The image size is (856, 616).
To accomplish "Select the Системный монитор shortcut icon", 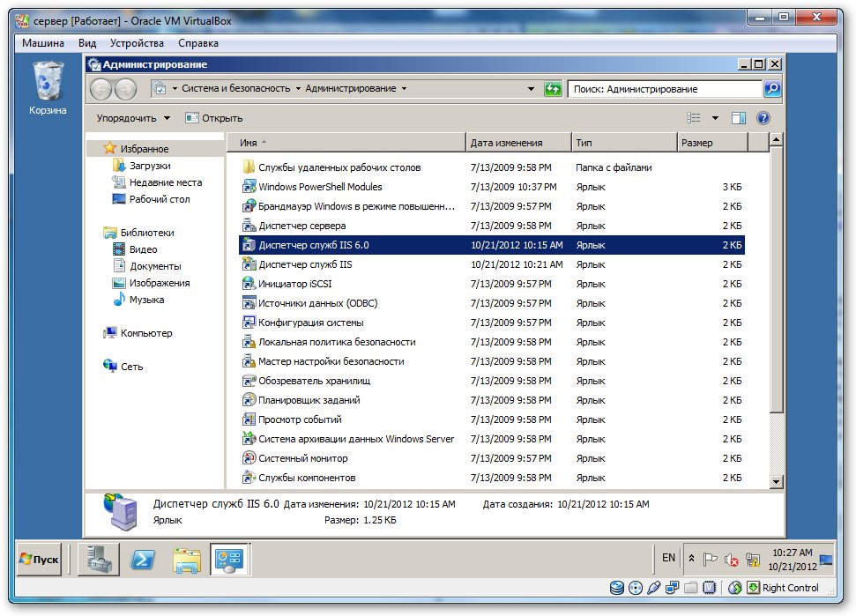I will coord(249,458).
